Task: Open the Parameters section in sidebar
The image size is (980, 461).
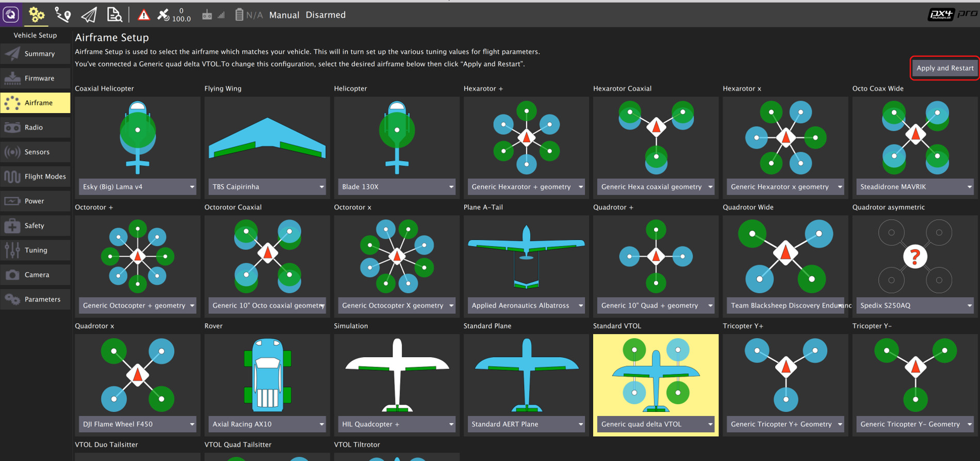Action: coord(36,299)
